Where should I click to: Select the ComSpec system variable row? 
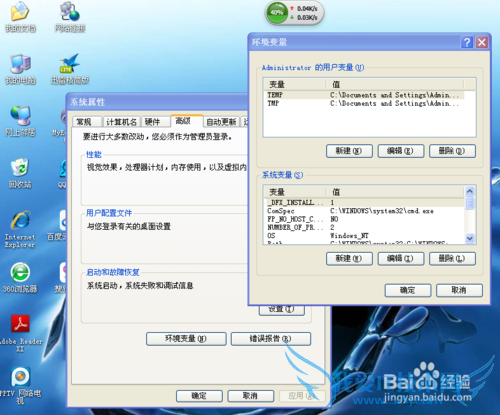(x=365, y=211)
